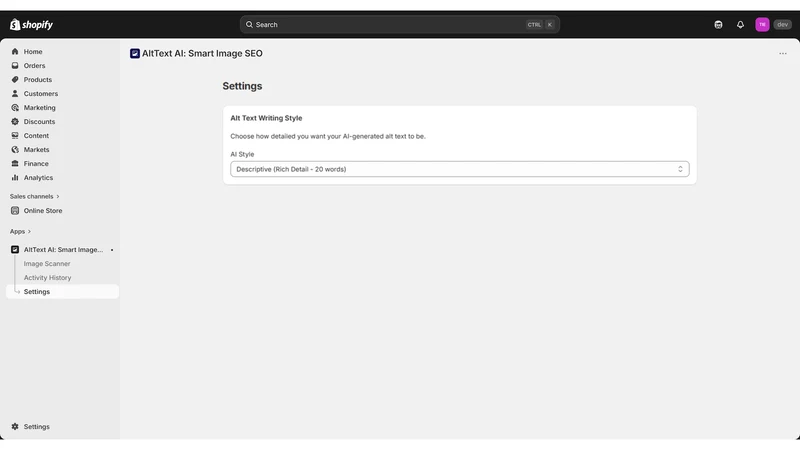Viewport: 800px width, 450px height.
Task: Open the Activity History page
Action: tap(47, 278)
